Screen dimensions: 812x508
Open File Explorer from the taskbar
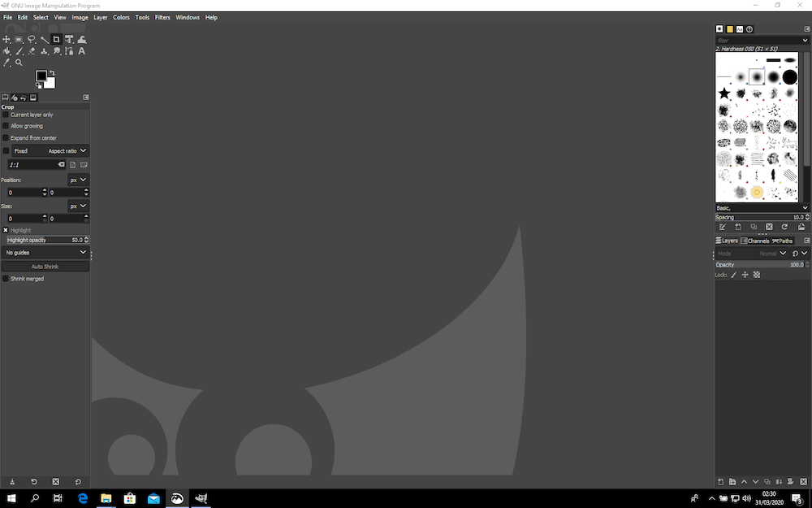[x=106, y=498]
